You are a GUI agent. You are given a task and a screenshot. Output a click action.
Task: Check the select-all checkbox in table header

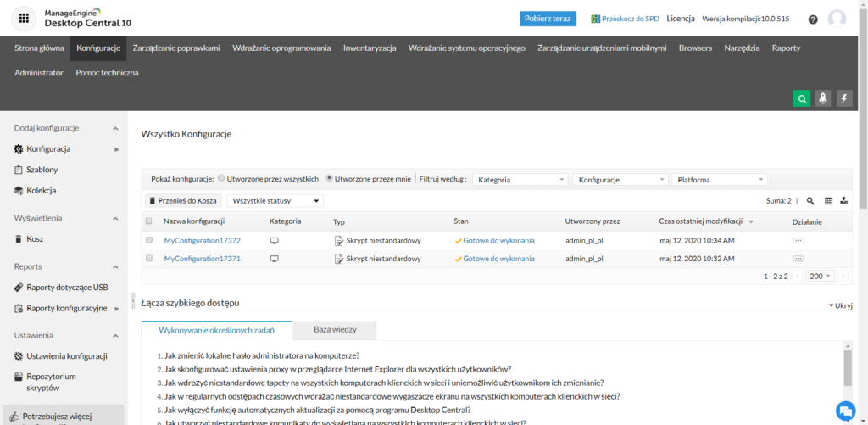[149, 221]
